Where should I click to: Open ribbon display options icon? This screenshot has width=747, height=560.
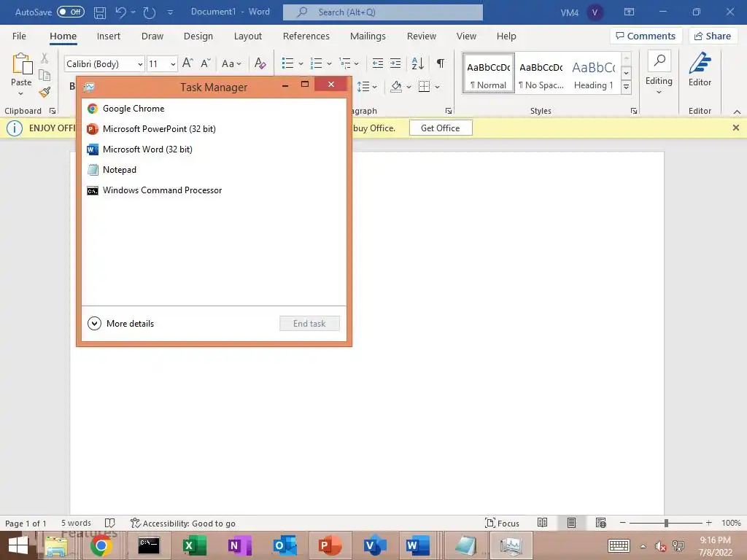point(629,12)
